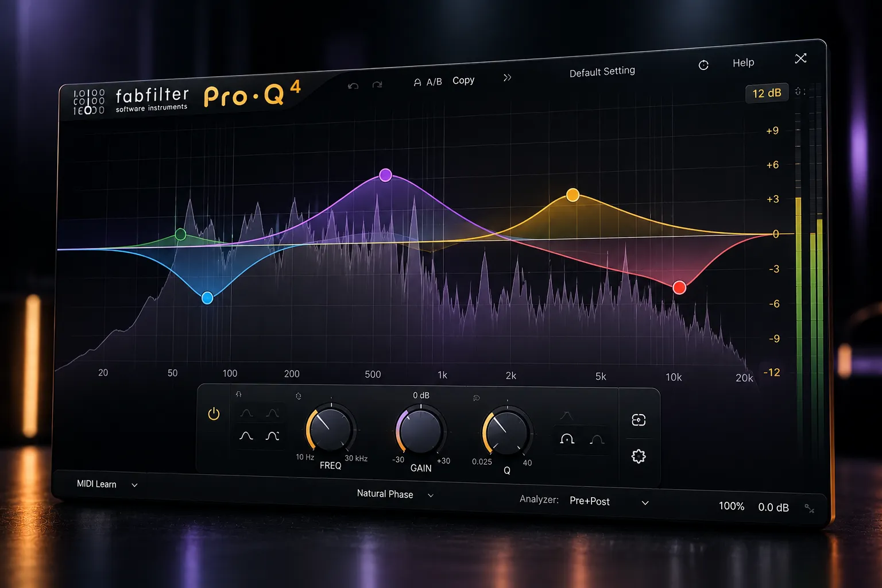Select the blue EQ band cut node

[207, 297]
